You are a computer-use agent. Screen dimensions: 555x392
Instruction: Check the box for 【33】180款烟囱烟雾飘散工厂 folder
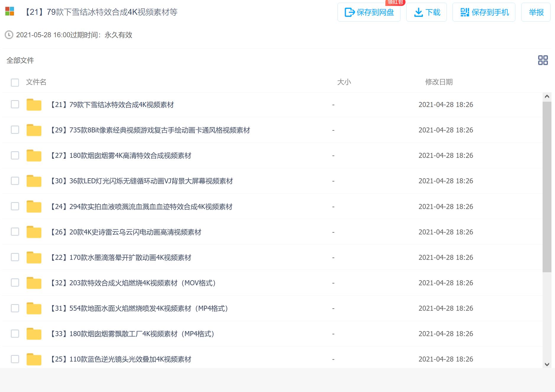[x=15, y=333]
